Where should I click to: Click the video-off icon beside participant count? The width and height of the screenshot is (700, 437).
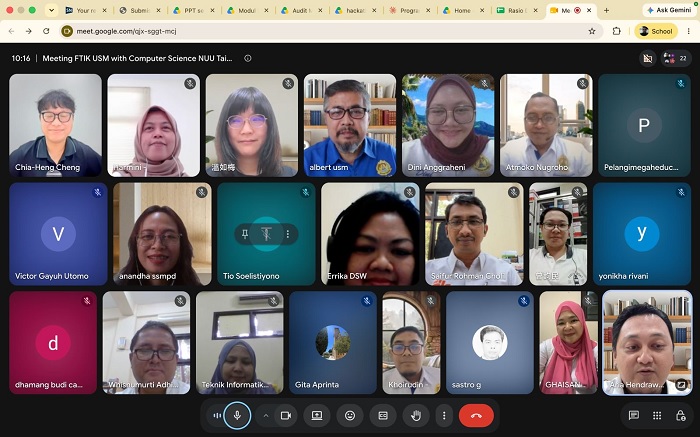[x=648, y=58]
